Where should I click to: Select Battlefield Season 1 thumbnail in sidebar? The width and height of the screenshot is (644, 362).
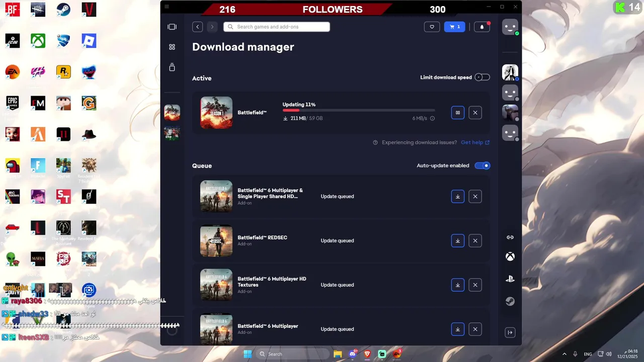172,113
